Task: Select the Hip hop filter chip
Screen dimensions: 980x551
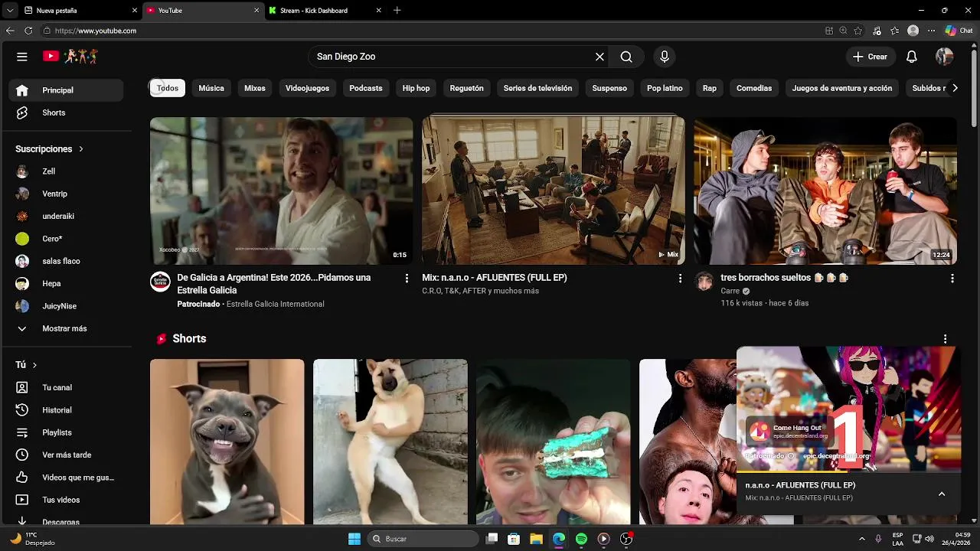Action: tap(416, 88)
